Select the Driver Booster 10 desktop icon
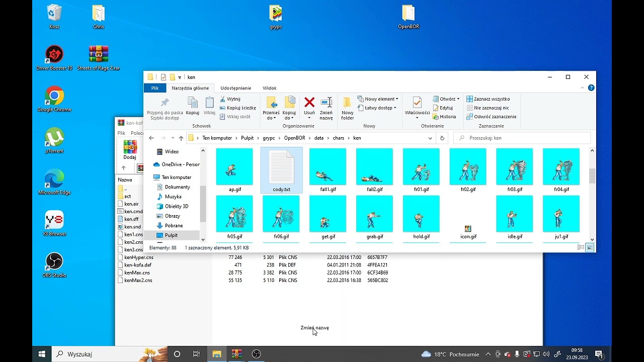Screen dimensions: 644x362 coord(54,57)
